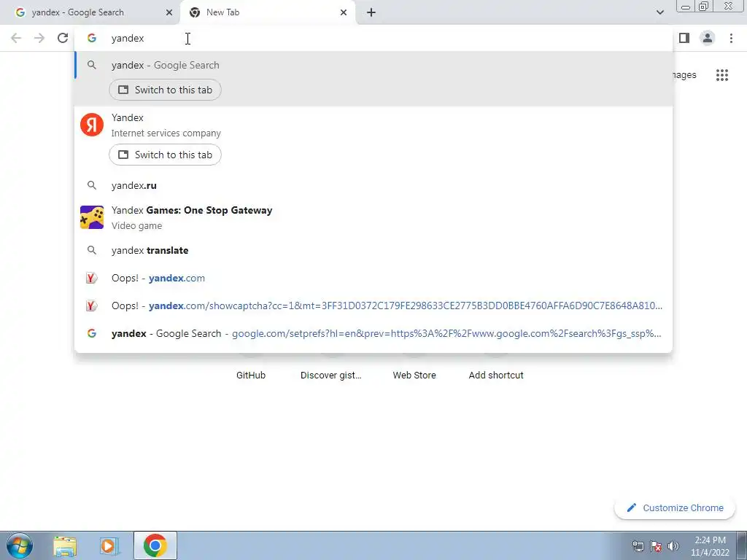The width and height of the screenshot is (747, 560).
Task: Click the Yandex Games controller icon
Action: [92, 217]
